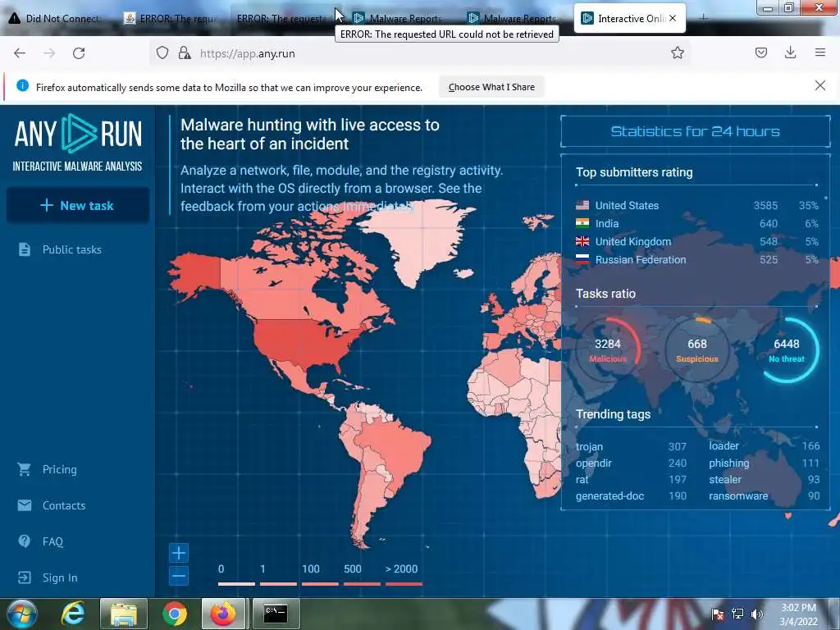The image size is (840, 630).
Task: Switch to the Did Not Connect tab
Action: pyautogui.click(x=57, y=18)
